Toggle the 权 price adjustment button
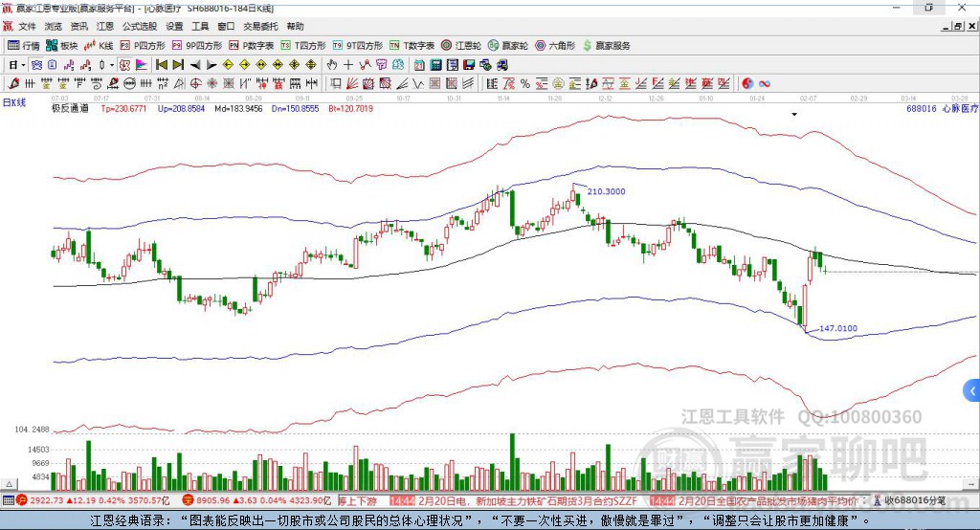980x530 pixels. [125, 65]
